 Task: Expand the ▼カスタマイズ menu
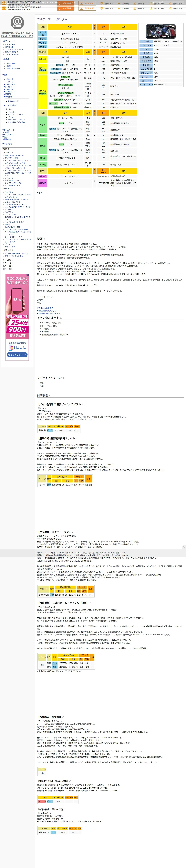pyautogui.click(x=8, y=135)
